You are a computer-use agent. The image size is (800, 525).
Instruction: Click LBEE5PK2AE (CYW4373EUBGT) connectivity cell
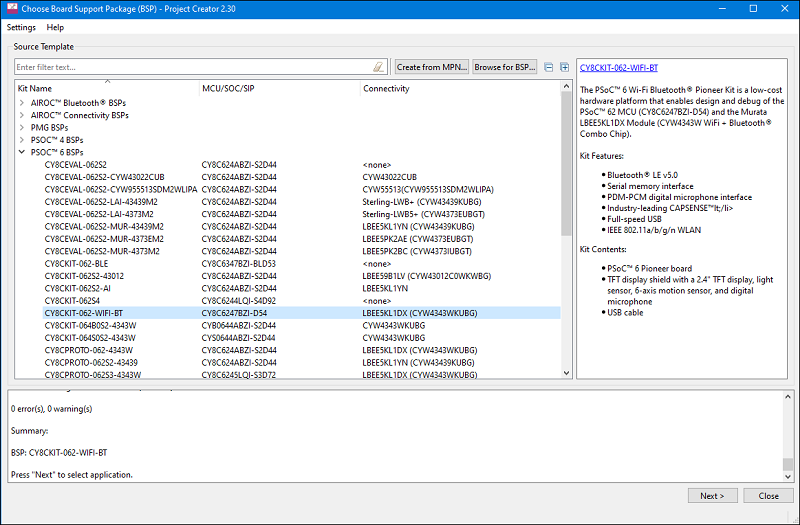417,239
